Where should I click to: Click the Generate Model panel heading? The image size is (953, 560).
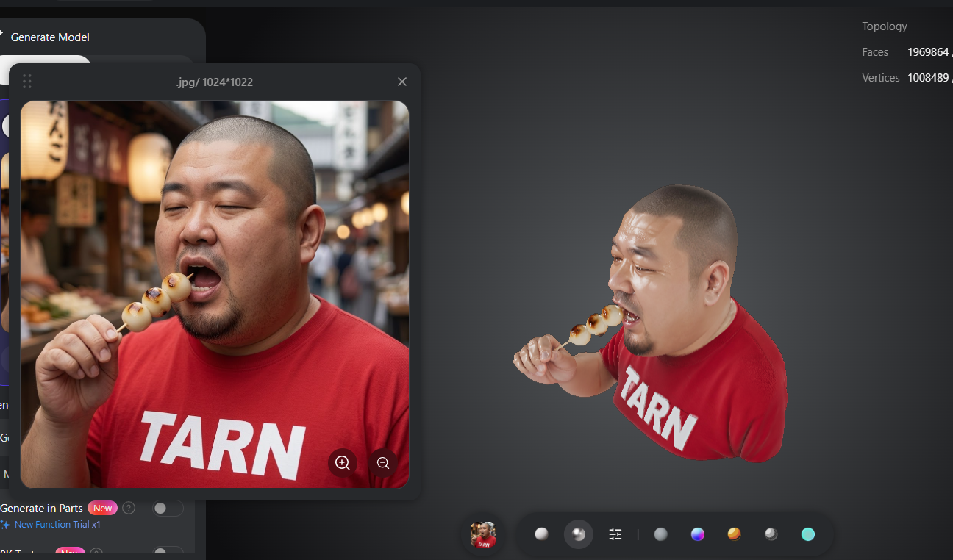50,37
